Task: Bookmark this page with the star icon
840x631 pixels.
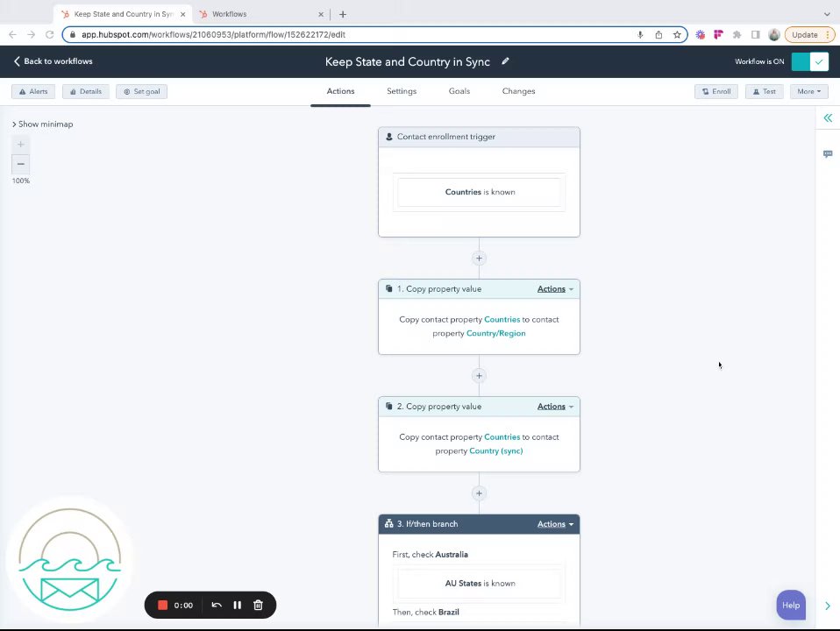Action: pyautogui.click(x=677, y=35)
